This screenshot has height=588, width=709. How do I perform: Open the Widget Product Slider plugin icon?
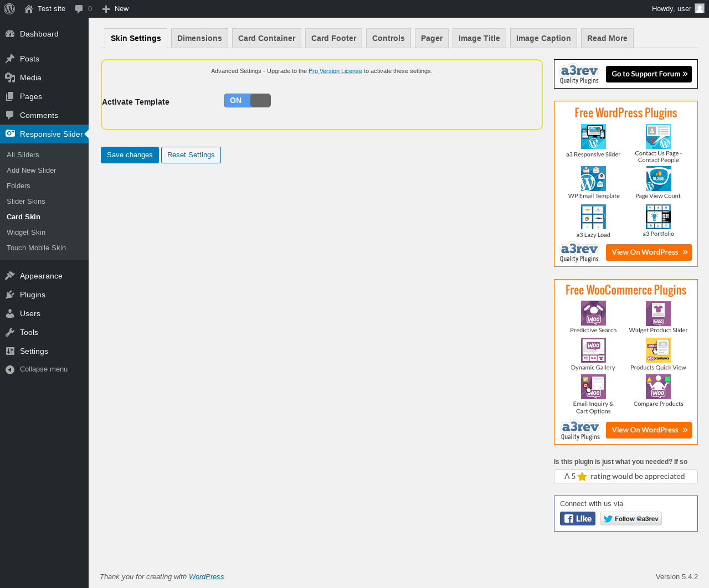658,313
